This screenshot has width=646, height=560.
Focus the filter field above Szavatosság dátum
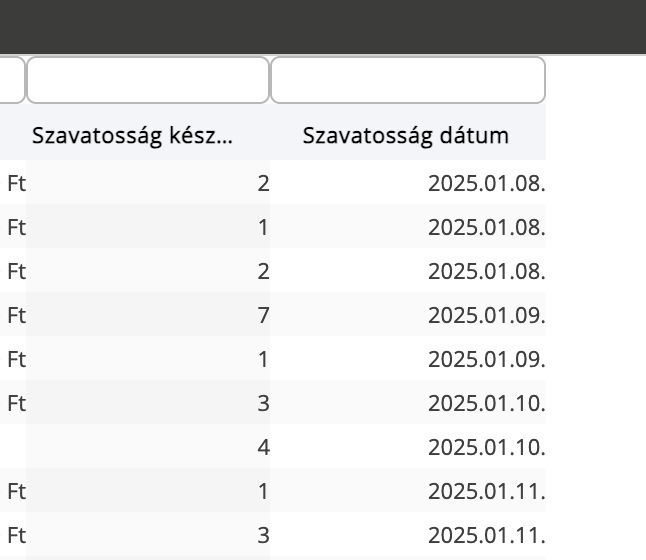click(x=408, y=80)
